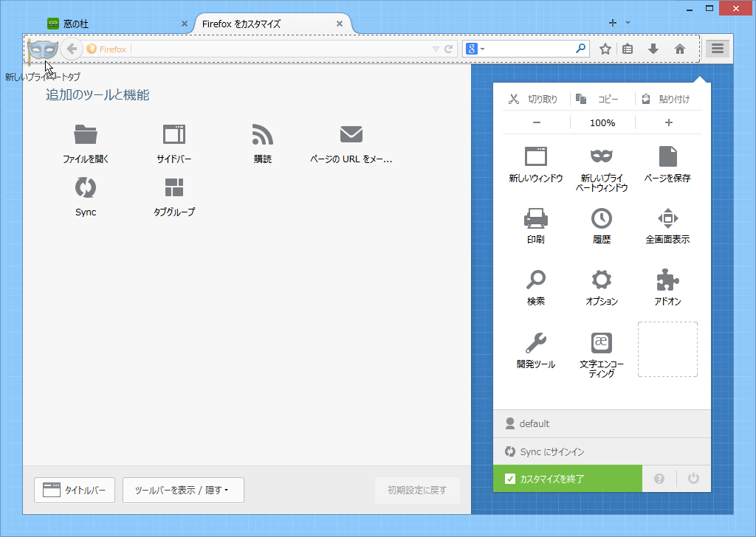Click zoom in plus button

pyautogui.click(x=668, y=122)
